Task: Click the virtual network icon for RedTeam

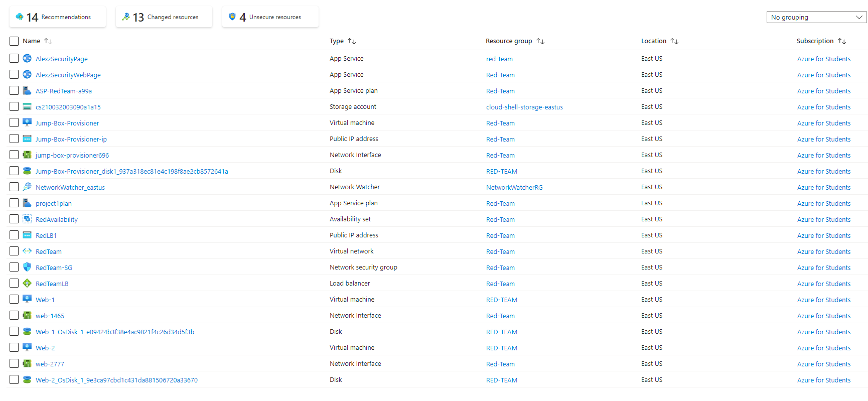Action: tap(27, 251)
